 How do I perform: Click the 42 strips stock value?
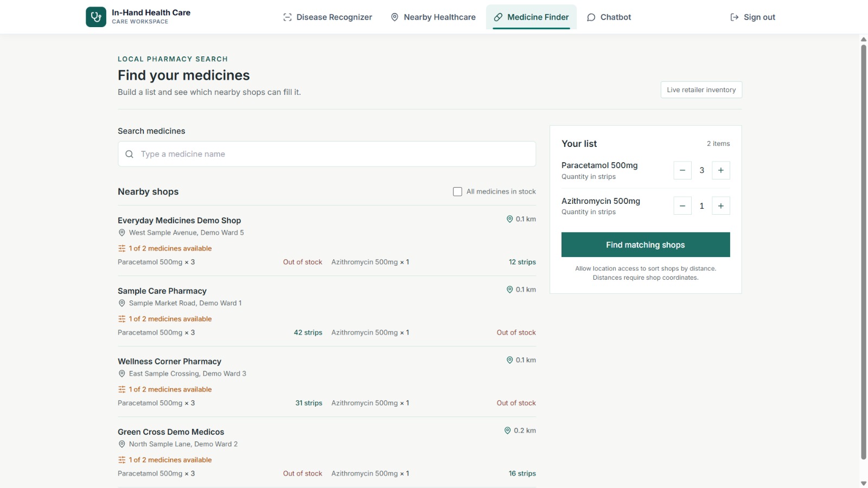tap(308, 332)
